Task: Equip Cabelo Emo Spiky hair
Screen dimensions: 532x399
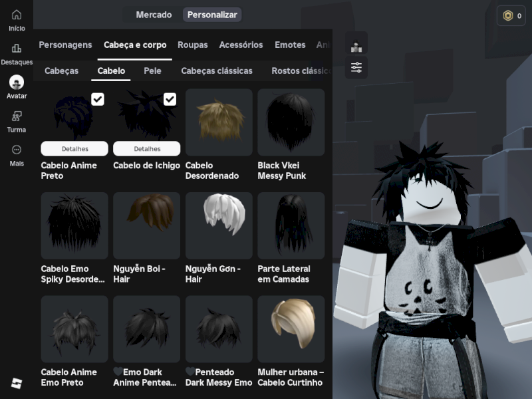Action: pos(74,225)
